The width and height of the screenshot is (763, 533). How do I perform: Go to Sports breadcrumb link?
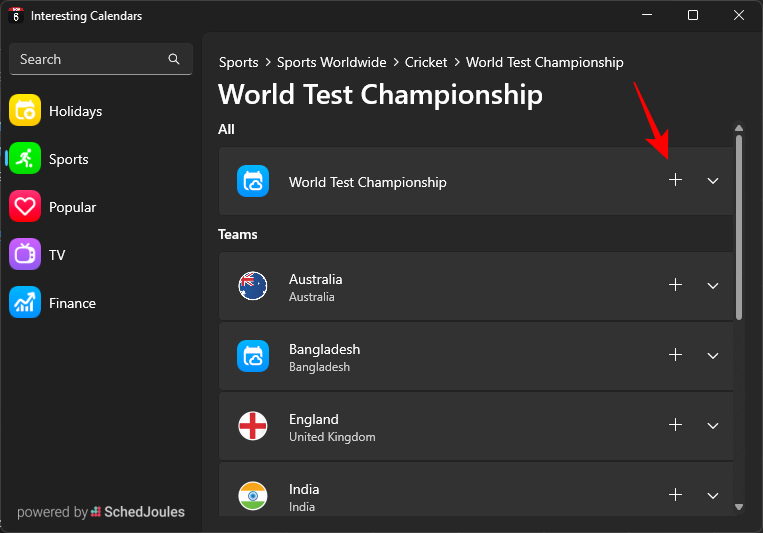[239, 62]
